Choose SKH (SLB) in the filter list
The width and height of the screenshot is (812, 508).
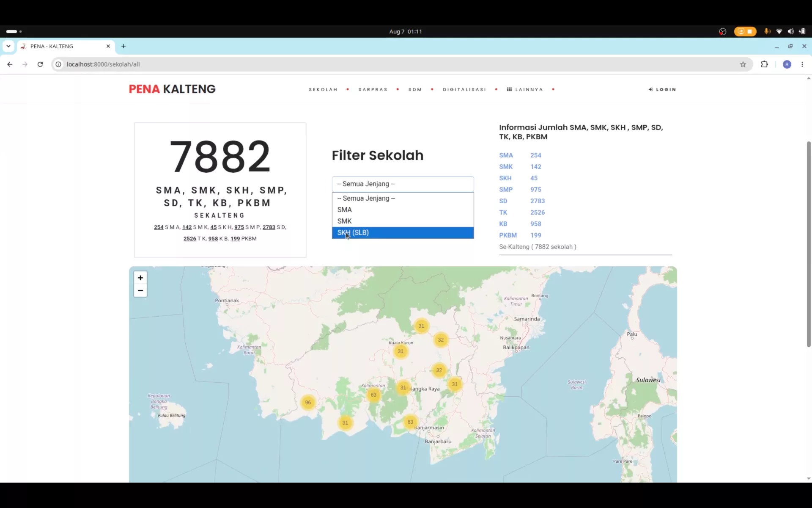point(403,232)
